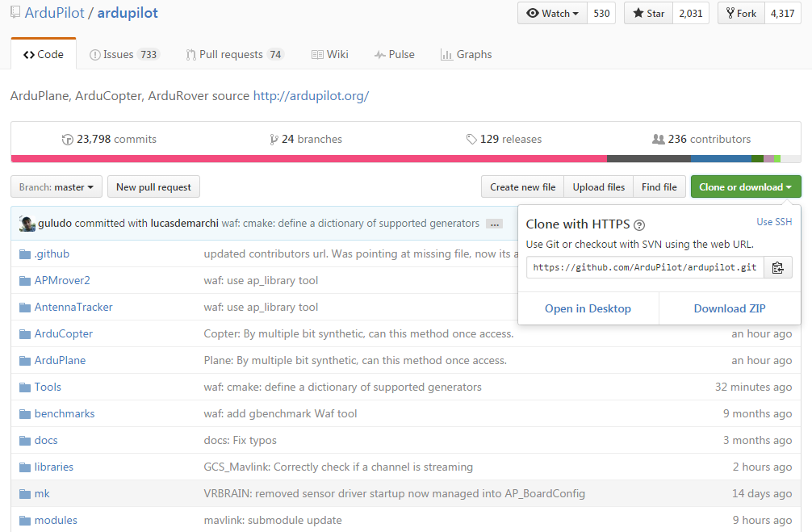Click the libraries folder icon

tap(25, 467)
